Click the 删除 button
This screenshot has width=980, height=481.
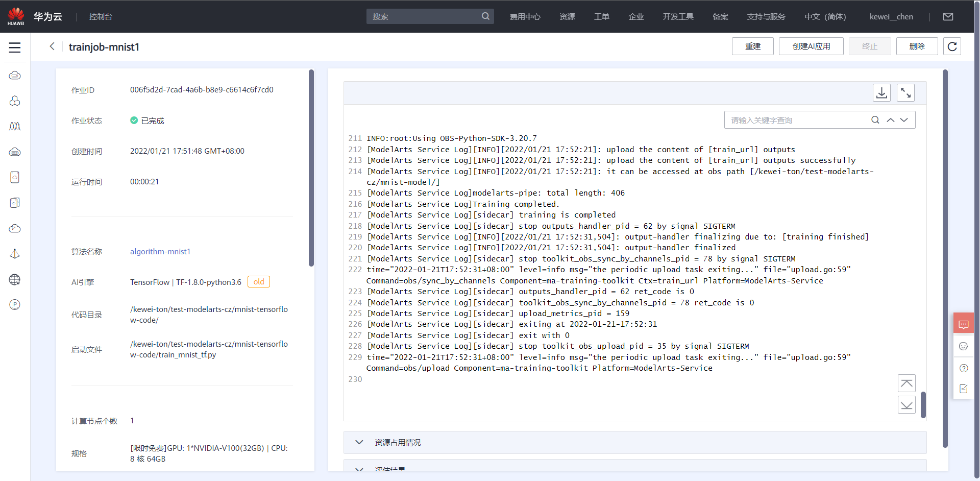click(917, 46)
